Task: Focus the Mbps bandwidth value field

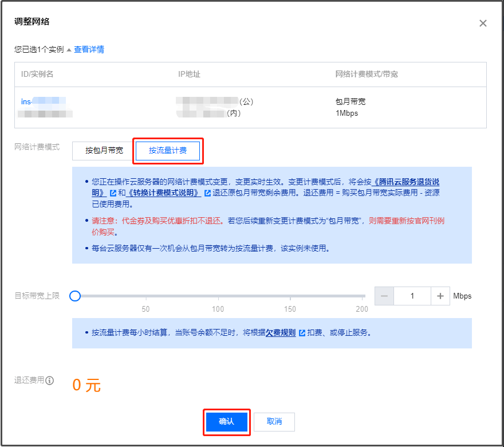Action: [x=412, y=296]
